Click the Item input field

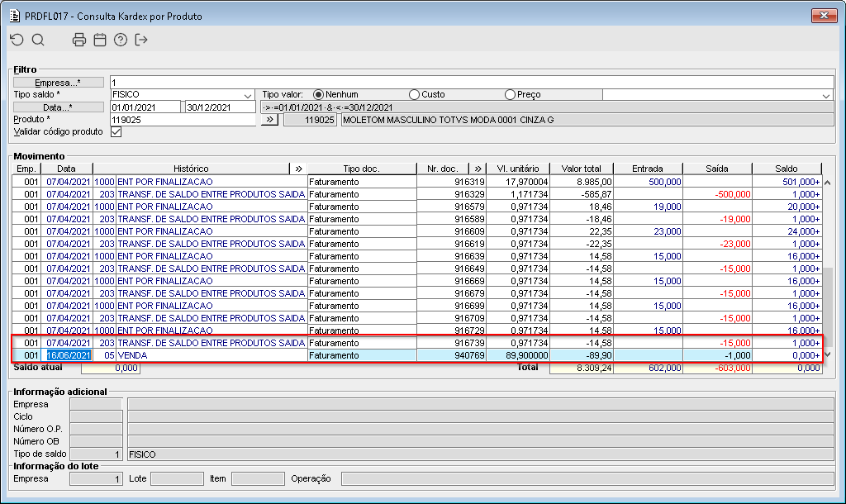[x=258, y=478]
